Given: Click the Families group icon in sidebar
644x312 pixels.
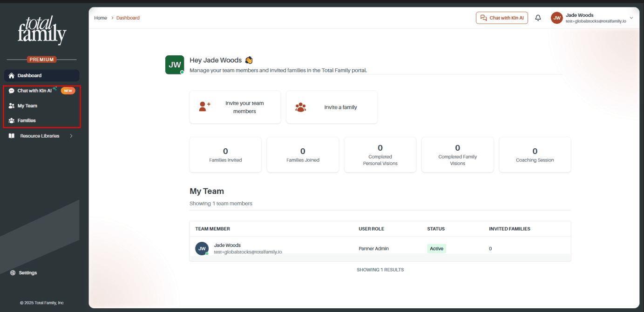Looking at the screenshot, I should [x=12, y=120].
